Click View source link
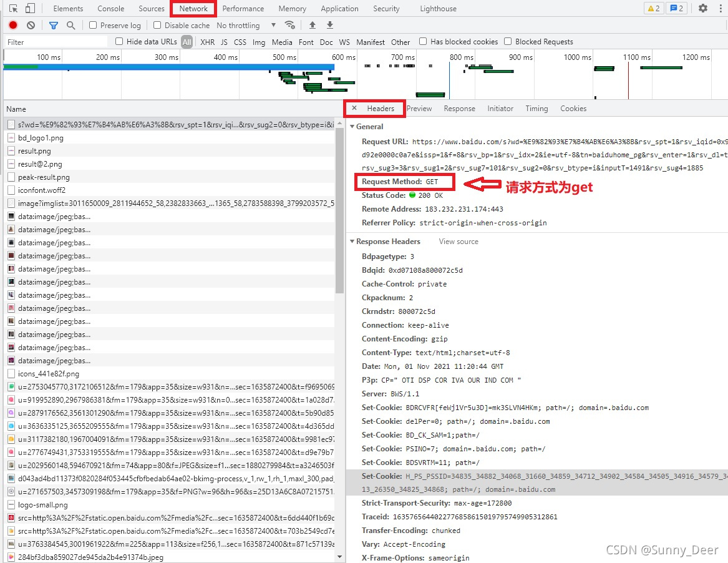The width and height of the screenshot is (728, 563). pyautogui.click(x=459, y=242)
